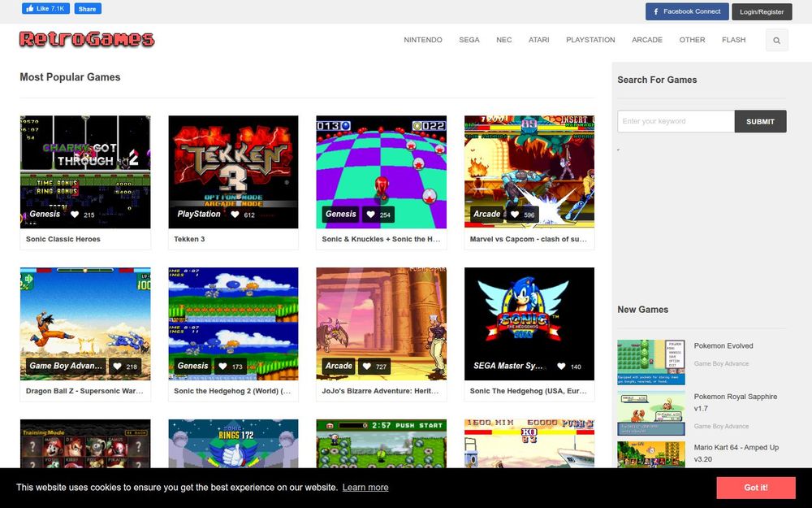Image resolution: width=812 pixels, height=508 pixels.
Task: Click the Tekken 3 title link
Action: tap(189, 239)
